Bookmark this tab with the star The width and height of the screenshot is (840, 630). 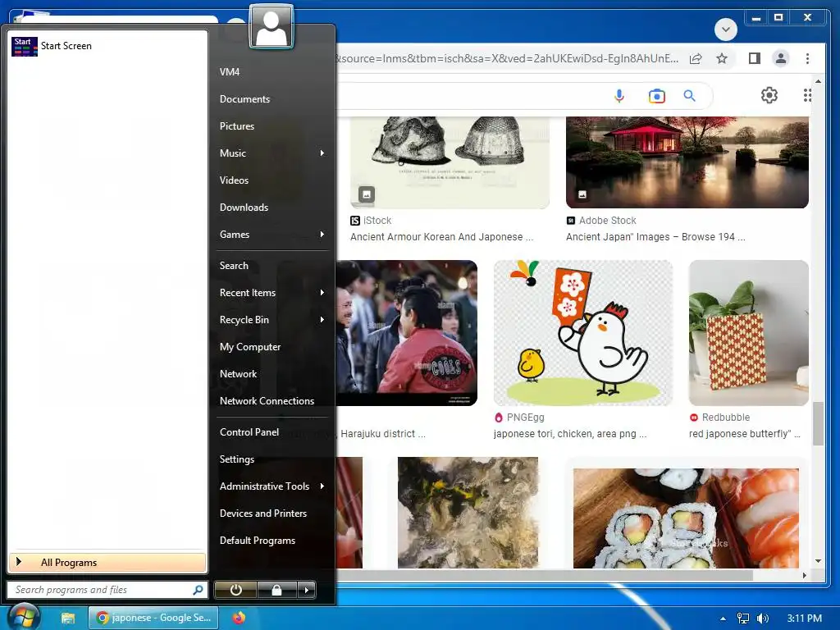point(722,58)
